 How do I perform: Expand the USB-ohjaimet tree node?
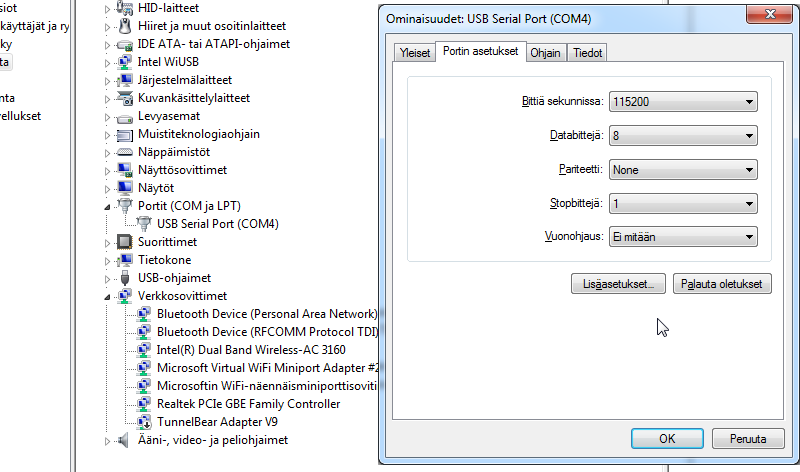(108, 278)
